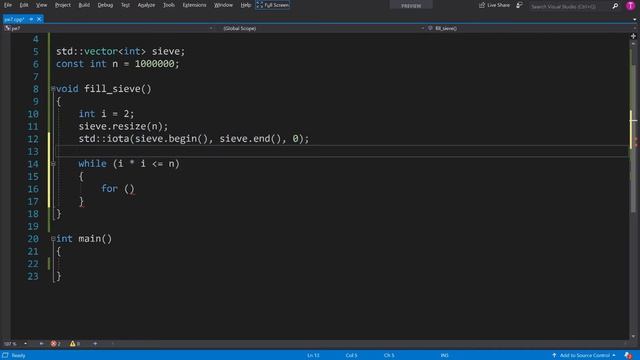
Task: Open the Project menu
Action: pyautogui.click(x=63, y=5)
